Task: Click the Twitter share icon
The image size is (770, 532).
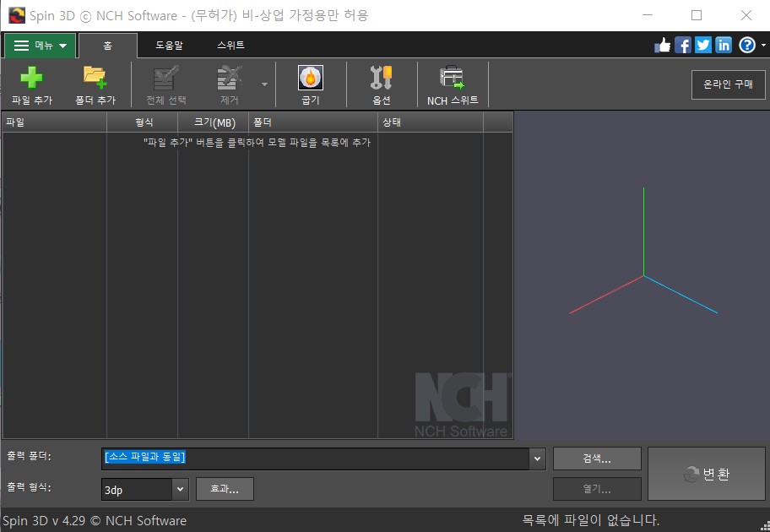Action: click(702, 46)
